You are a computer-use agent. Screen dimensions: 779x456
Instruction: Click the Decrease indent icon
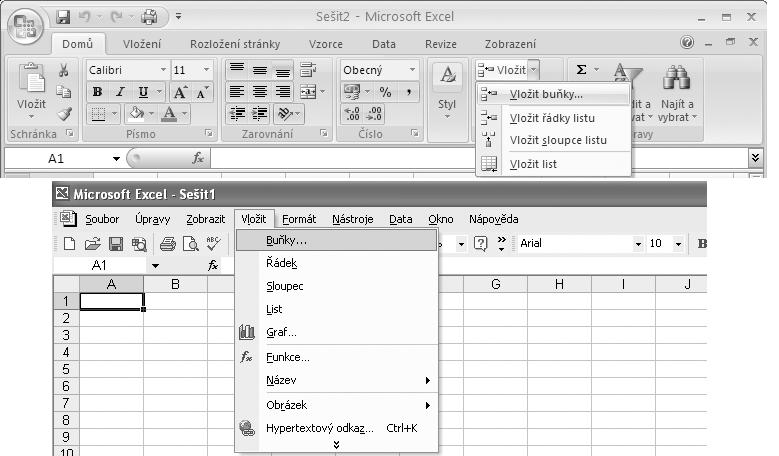point(237,114)
